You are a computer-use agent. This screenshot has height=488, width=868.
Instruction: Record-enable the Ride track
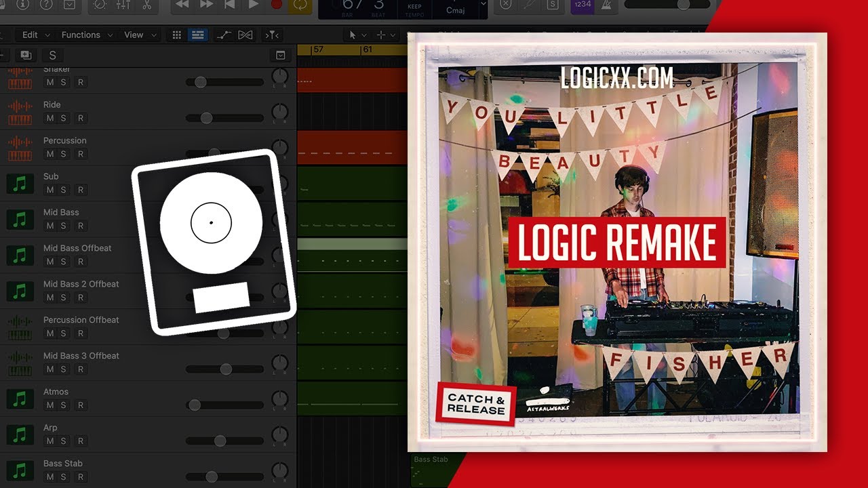click(x=81, y=118)
